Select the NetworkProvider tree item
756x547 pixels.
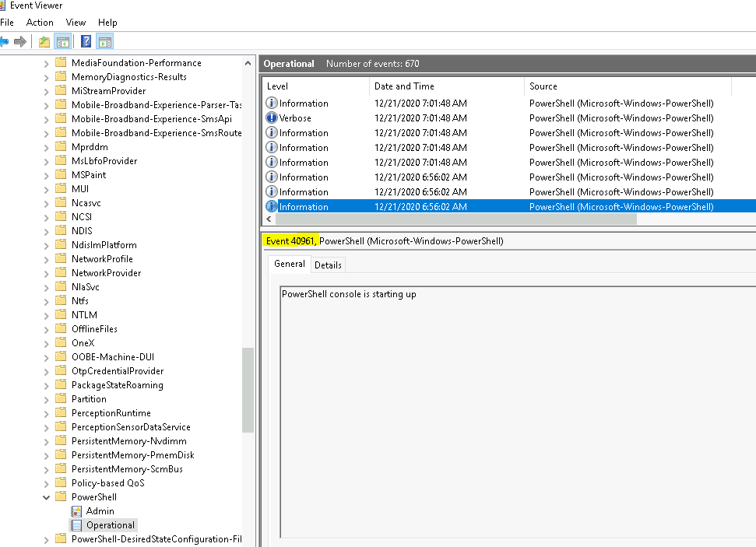point(107,273)
